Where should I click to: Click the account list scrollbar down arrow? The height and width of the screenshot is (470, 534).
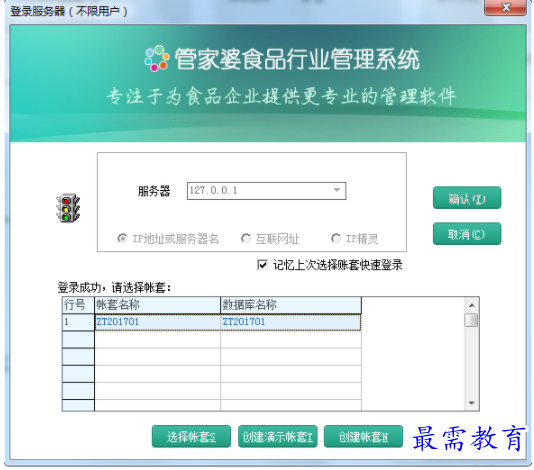point(472,403)
